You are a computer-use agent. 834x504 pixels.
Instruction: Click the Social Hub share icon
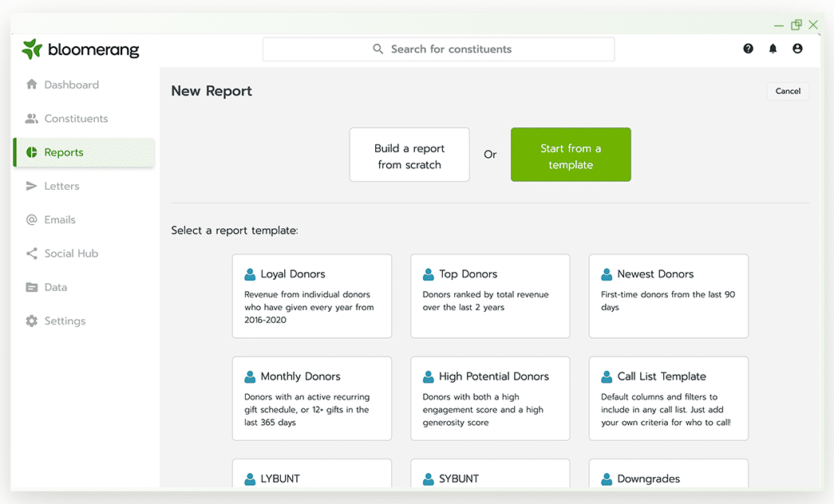click(x=32, y=254)
